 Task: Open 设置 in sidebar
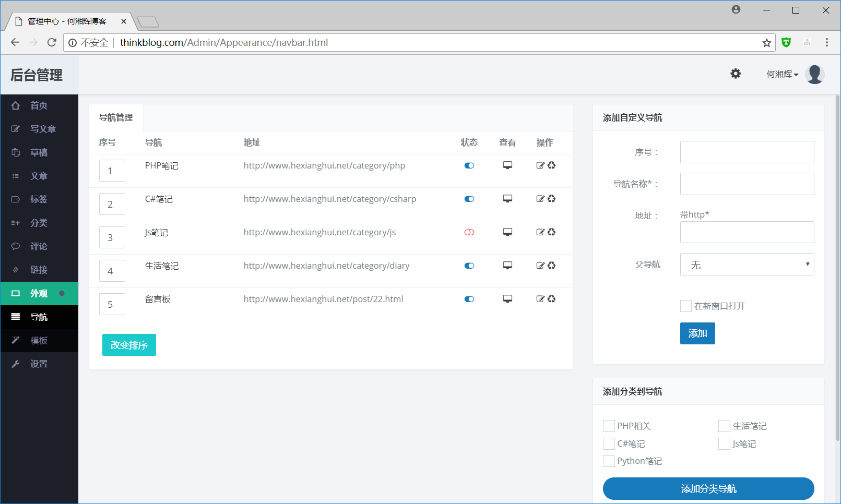coord(39,364)
